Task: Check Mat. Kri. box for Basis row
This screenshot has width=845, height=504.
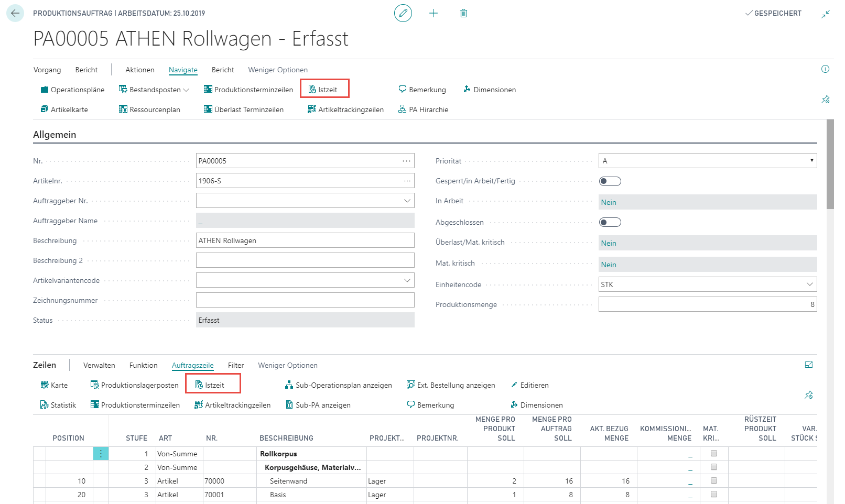Action: tap(714, 494)
